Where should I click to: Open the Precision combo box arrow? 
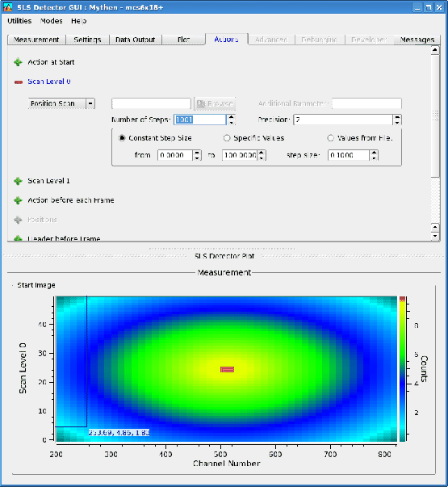click(x=397, y=120)
